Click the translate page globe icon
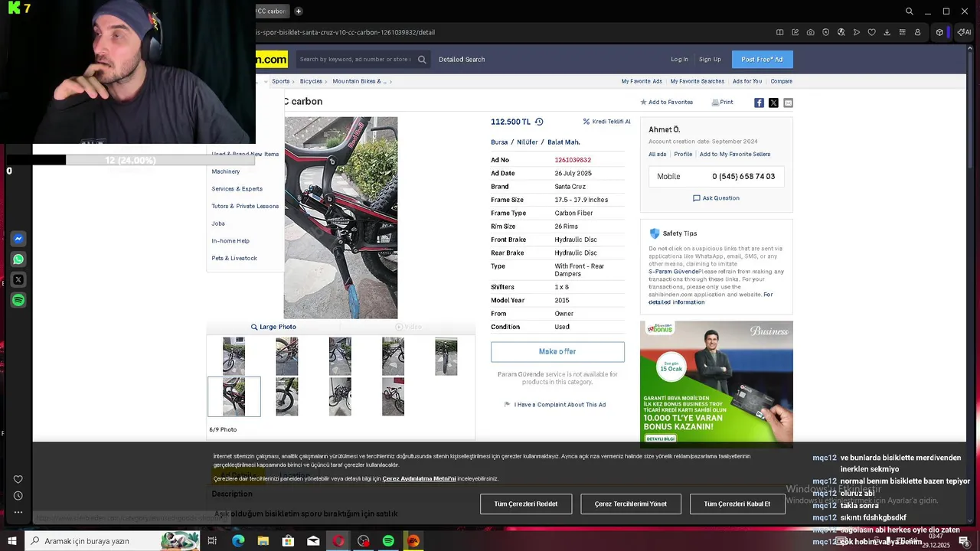Screen dimensions: 980x551 [841, 32]
